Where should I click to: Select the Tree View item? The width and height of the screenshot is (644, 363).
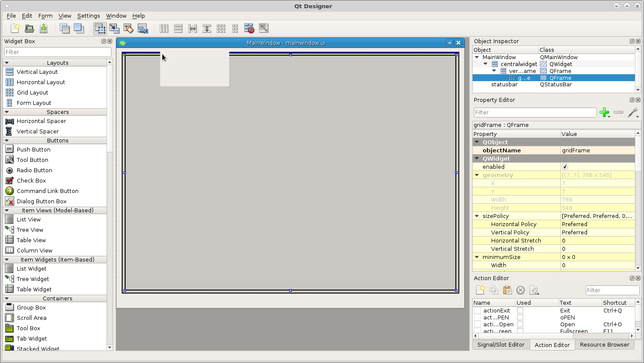[x=30, y=230]
